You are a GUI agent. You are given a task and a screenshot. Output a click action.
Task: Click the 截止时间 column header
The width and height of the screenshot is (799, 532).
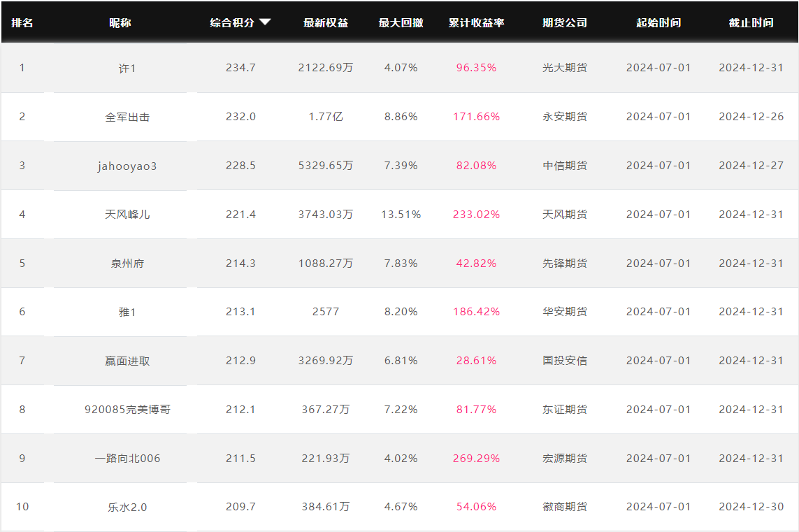pos(751,23)
